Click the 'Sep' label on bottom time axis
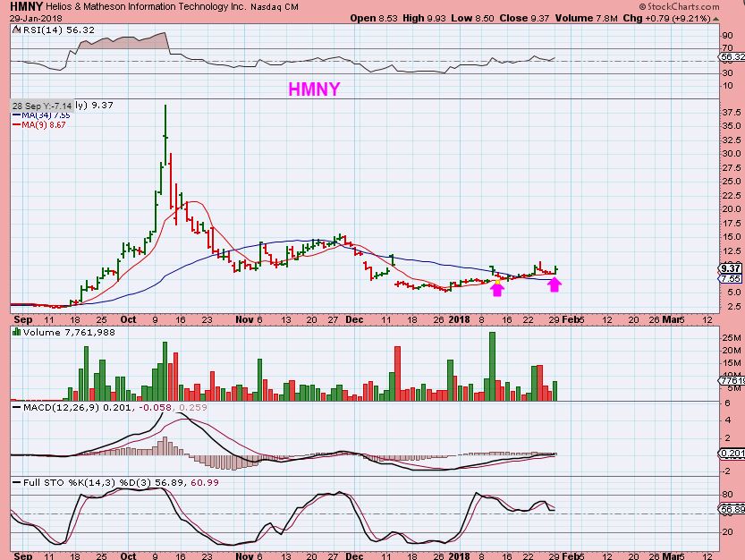745x560 pixels. [23, 556]
